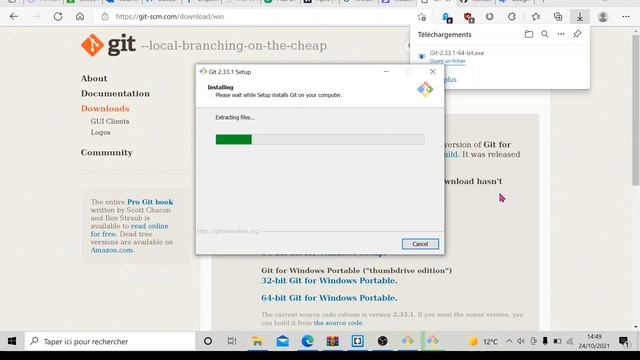Open the Community section
This screenshot has height=360, width=640.
click(107, 153)
